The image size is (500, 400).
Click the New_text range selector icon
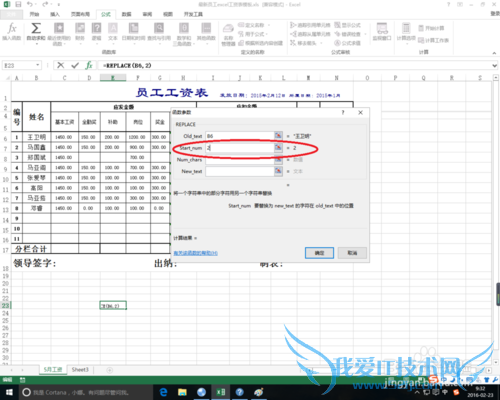tap(278, 171)
